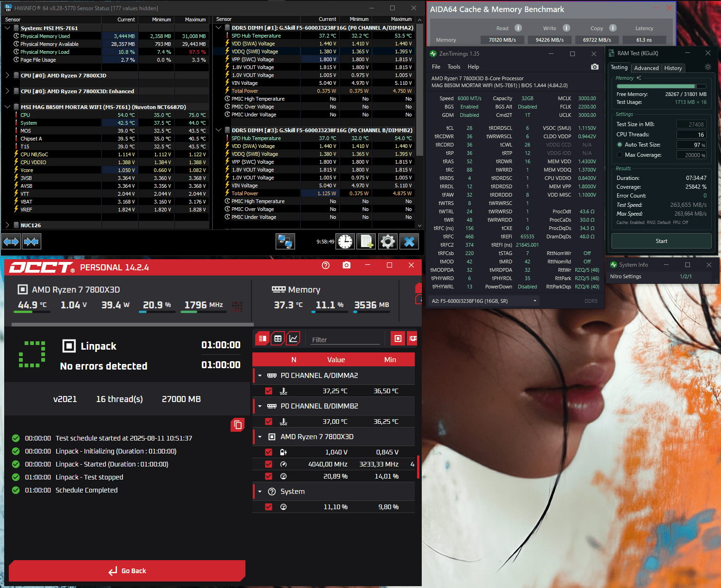Collapse DDR5 DIMM [#3] sensor group

click(219, 130)
